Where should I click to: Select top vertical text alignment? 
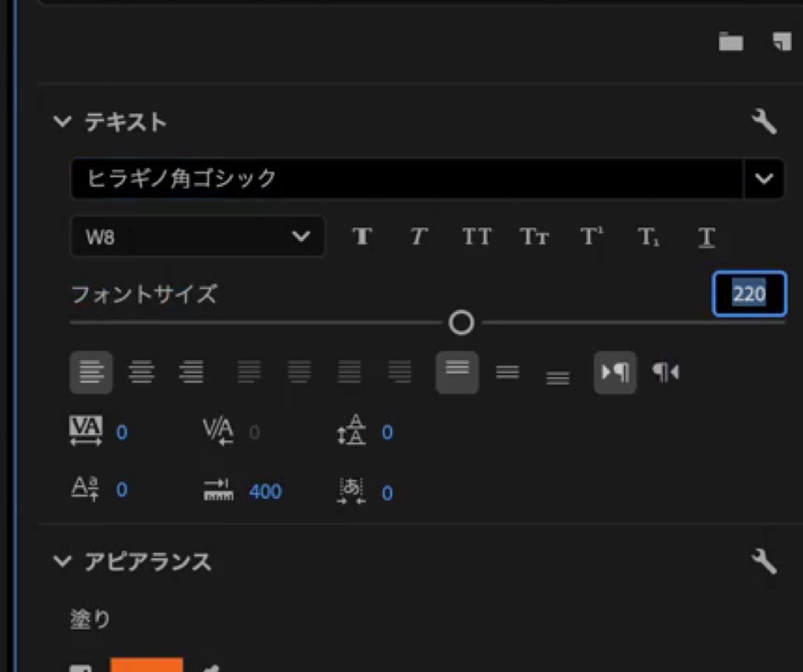click(x=457, y=372)
